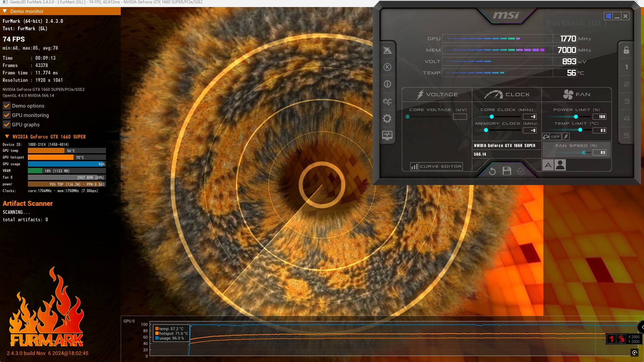
Task: Apply Afterburner settings checkmark
Action: (521, 171)
